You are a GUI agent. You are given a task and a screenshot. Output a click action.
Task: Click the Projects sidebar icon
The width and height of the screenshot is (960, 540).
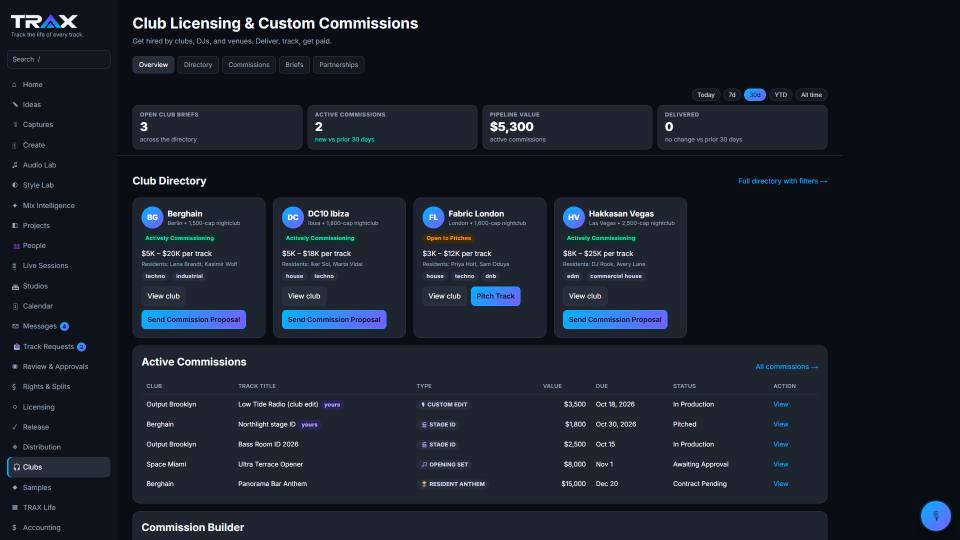(15, 225)
